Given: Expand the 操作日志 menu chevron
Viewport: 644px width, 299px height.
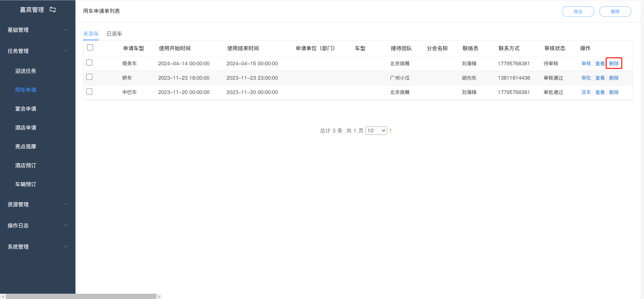Looking at the screenshot, I should click(x=66, y=225).
